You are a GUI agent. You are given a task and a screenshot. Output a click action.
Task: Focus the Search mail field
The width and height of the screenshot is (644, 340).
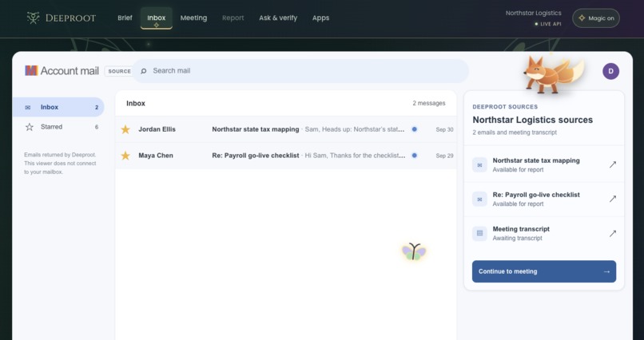pos(300,71)
